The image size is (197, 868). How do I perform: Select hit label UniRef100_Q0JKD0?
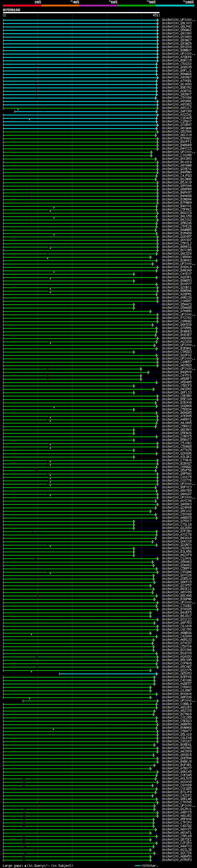tap(177, 84)
